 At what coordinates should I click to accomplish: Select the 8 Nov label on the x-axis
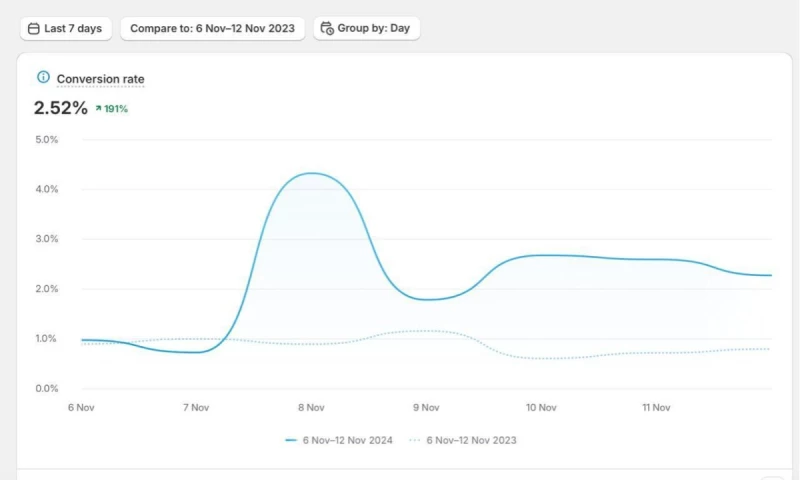(311, 408)
